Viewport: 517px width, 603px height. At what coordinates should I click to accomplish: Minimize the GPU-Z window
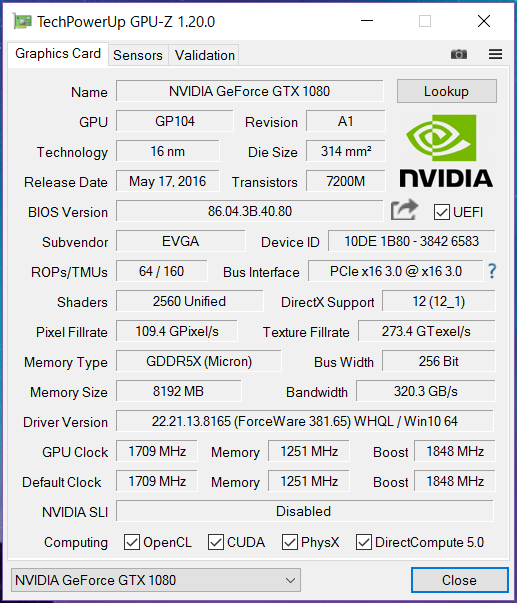tap(367, 21)
